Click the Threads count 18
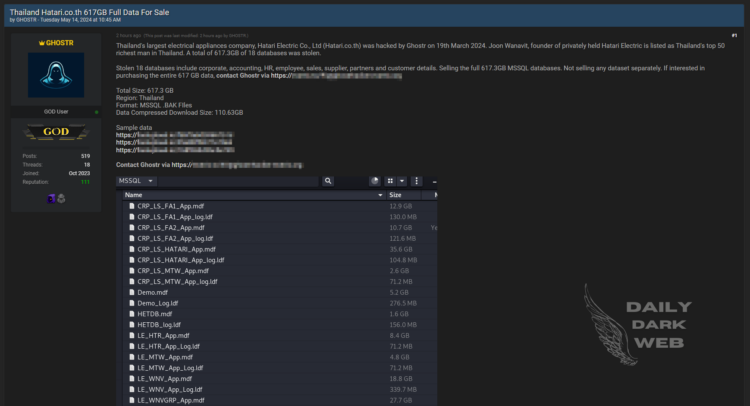 tap(87, 165)
